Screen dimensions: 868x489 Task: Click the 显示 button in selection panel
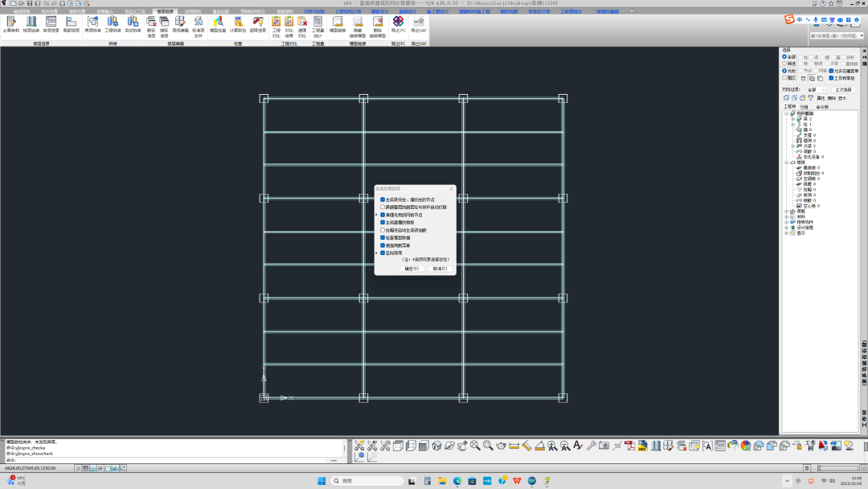842,98
